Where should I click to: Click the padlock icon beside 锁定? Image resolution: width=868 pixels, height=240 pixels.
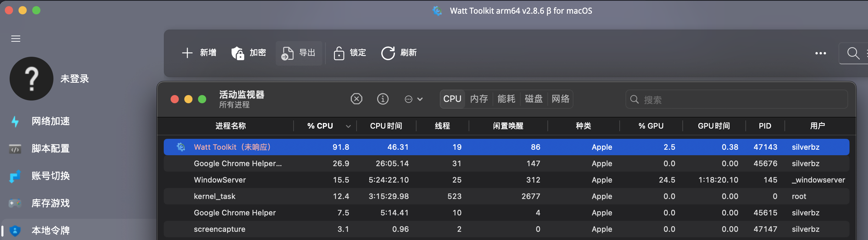pyautogui.click(x=339, y=53)
